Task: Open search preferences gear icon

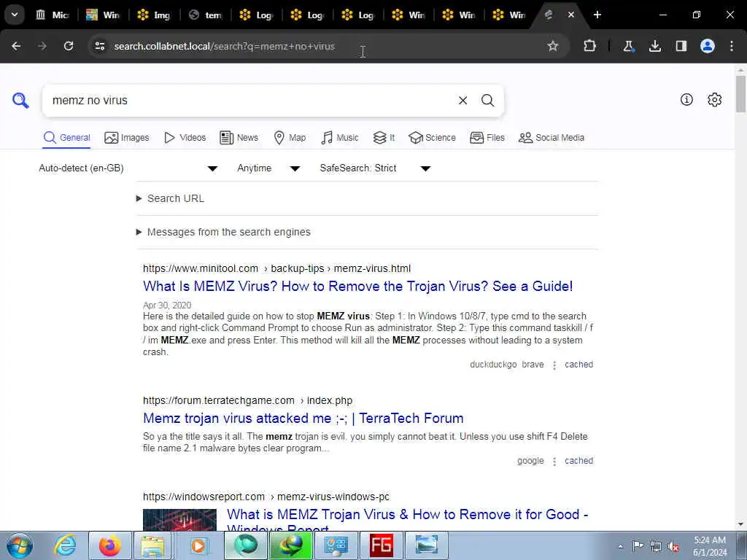Action: (x=715, y=99)
